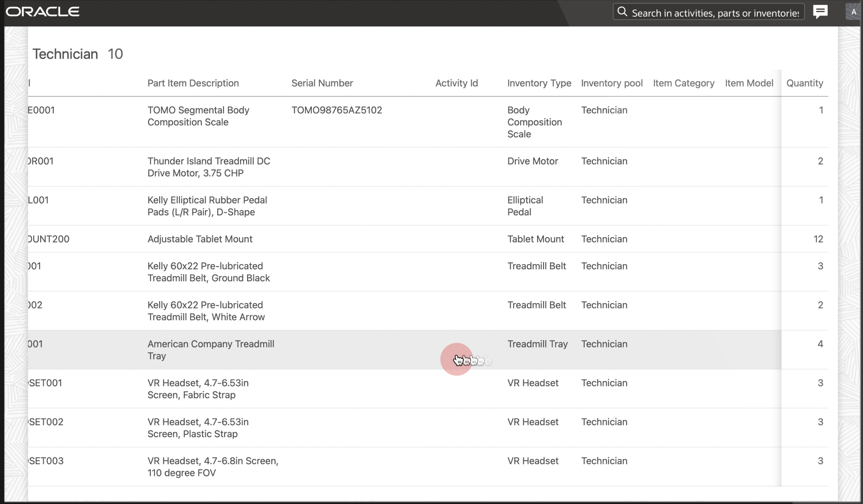This screenshot has width=863, height=504.
Task: Click the Oracle logo in top left
Action: pos(43,11)
